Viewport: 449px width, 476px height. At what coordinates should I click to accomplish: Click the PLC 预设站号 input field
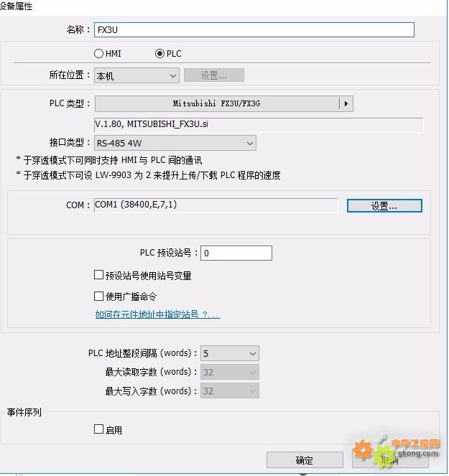(x=236, y=253)
